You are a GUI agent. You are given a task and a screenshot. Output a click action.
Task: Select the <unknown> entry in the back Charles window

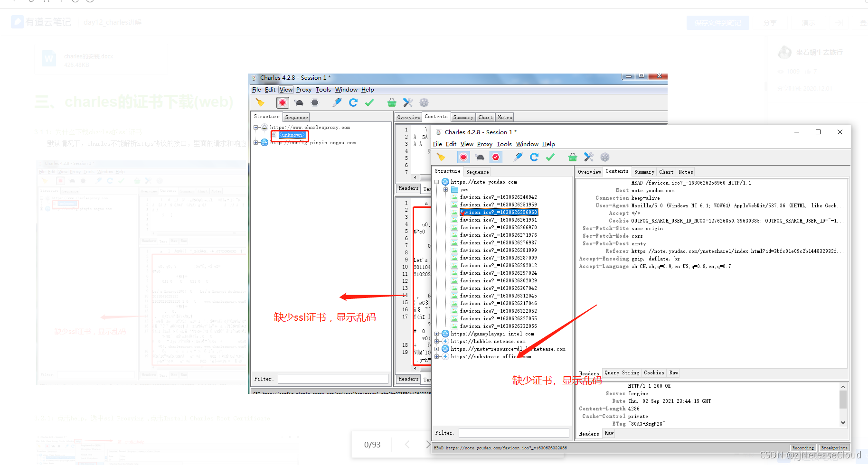pos(292,135)
